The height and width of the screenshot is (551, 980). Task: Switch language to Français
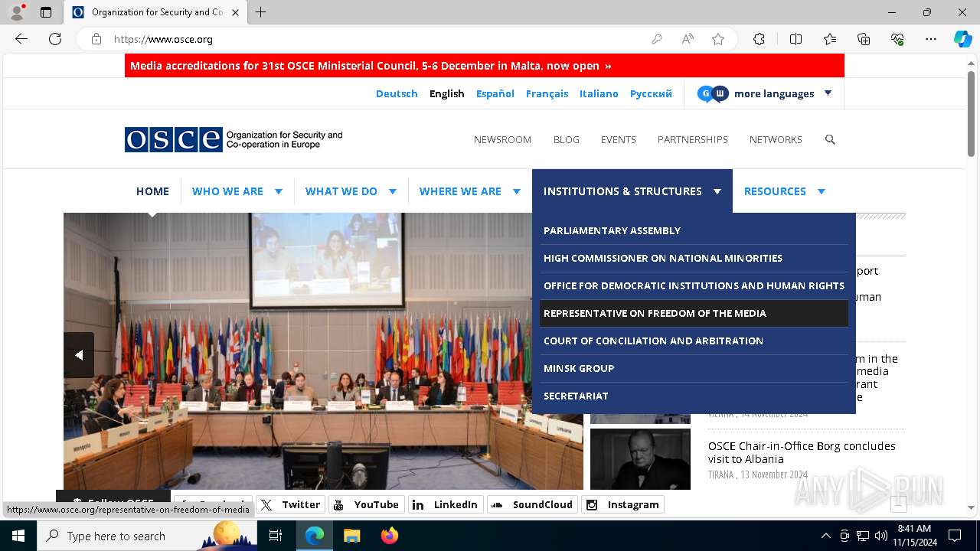click(547, 93)
